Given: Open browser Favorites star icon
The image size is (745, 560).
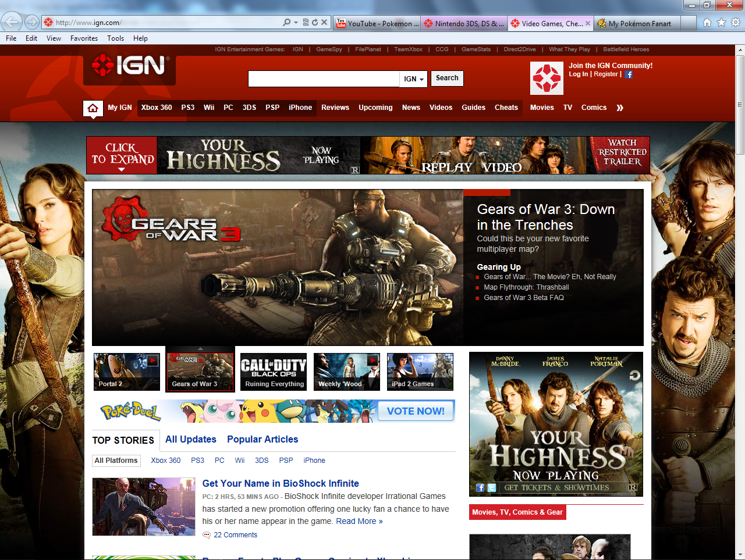Looking at the screenshot, I should tap(721, 23).
